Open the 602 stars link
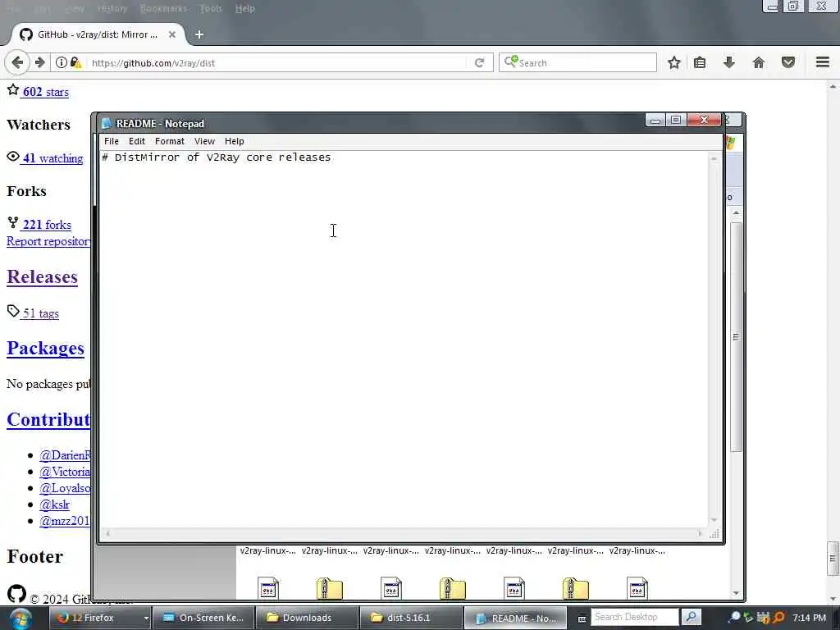The image size is (840, 630). pos(46,92)
